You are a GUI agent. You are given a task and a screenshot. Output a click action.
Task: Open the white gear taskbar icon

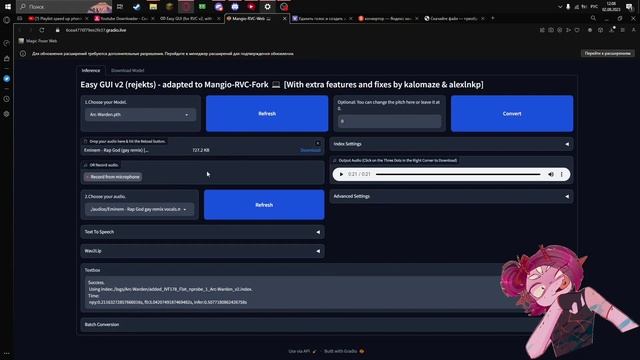[267, 7]
